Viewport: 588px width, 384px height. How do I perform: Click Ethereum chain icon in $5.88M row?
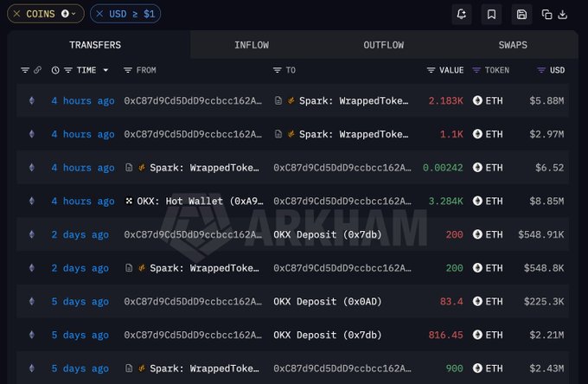tap(32, 100)
